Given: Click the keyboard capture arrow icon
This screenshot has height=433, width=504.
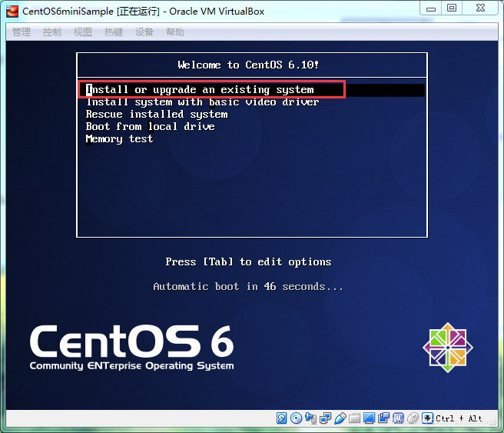Looking at the screenshot, I should (x=427, y=418).
